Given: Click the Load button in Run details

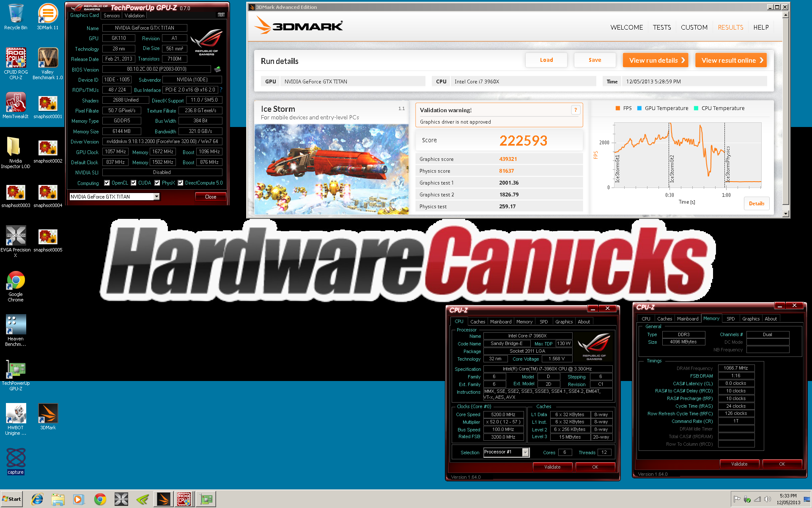Looking at the screenshot, I should coord(546,60).
